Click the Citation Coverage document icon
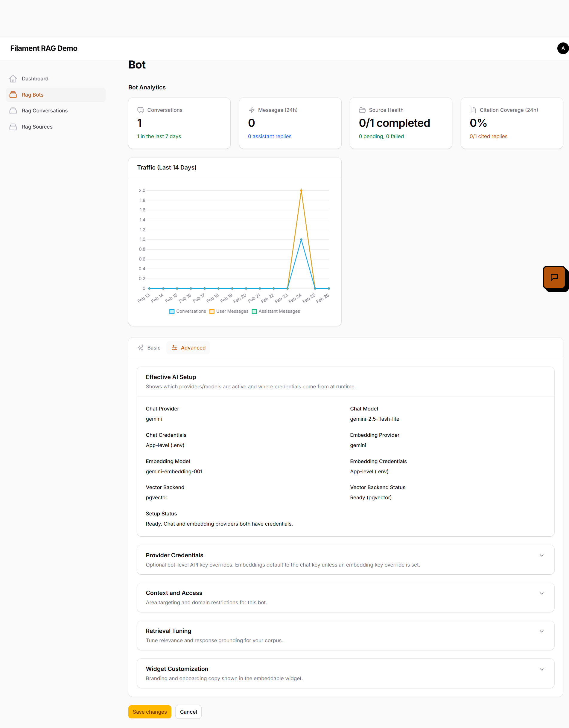The height and width of the screenshot is (728, 569). click(473, 110)
